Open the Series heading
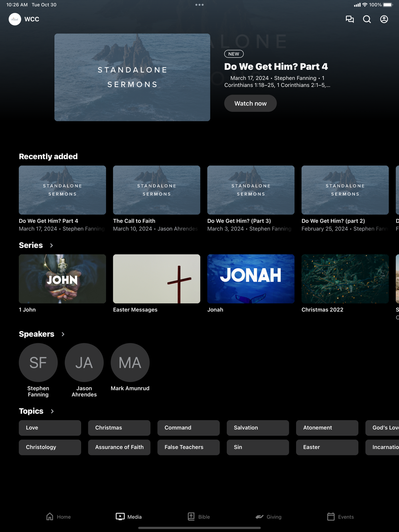The height and width of the screenshot is (532, 399). 31,245
